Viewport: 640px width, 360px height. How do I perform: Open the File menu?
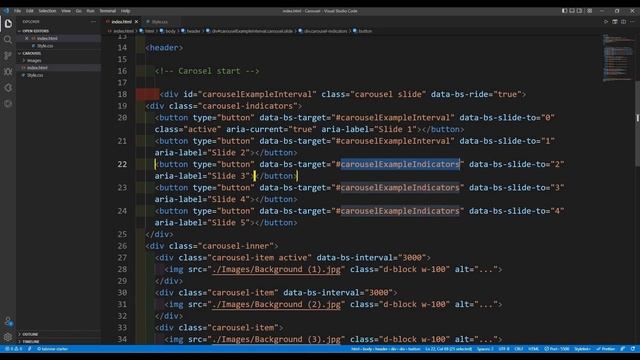18,11
